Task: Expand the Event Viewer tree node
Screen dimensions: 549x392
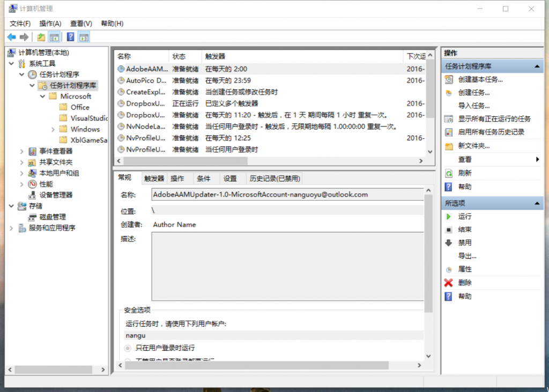Action: [x=21, y=152]
